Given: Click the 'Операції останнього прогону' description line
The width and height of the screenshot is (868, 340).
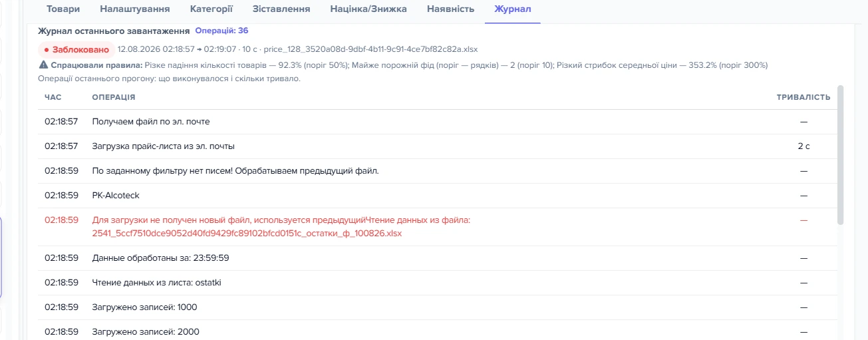Looking at the screenshot, I should 170,79.
